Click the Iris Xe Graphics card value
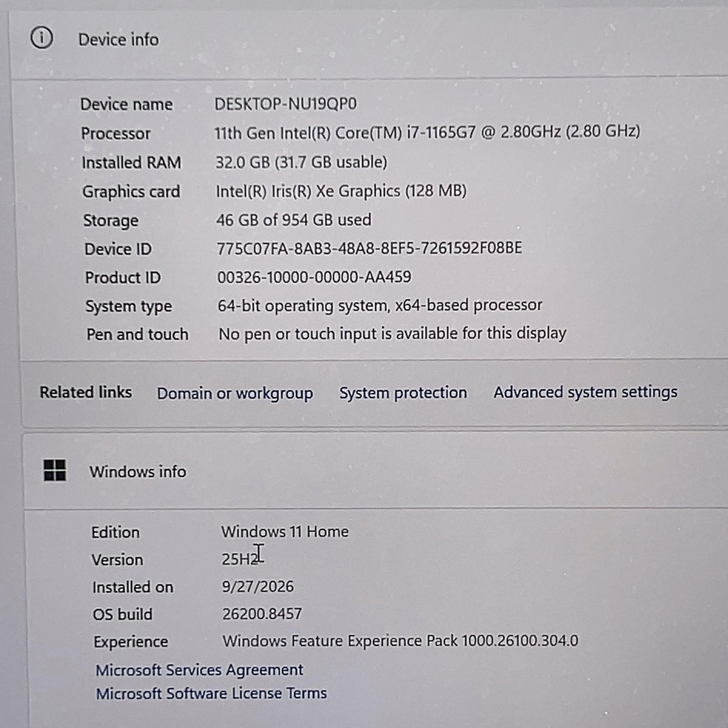This screenshot has width=728, height=728. click(x=341, y=191)
